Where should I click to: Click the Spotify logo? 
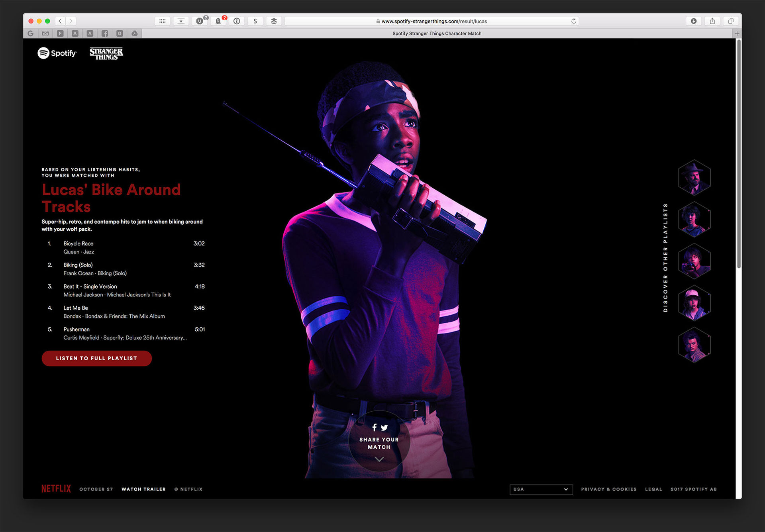point(57,53)
